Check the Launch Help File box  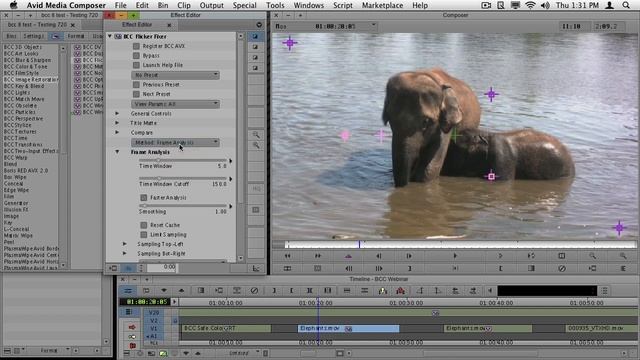pyautogui.click(x=136, y=65)
